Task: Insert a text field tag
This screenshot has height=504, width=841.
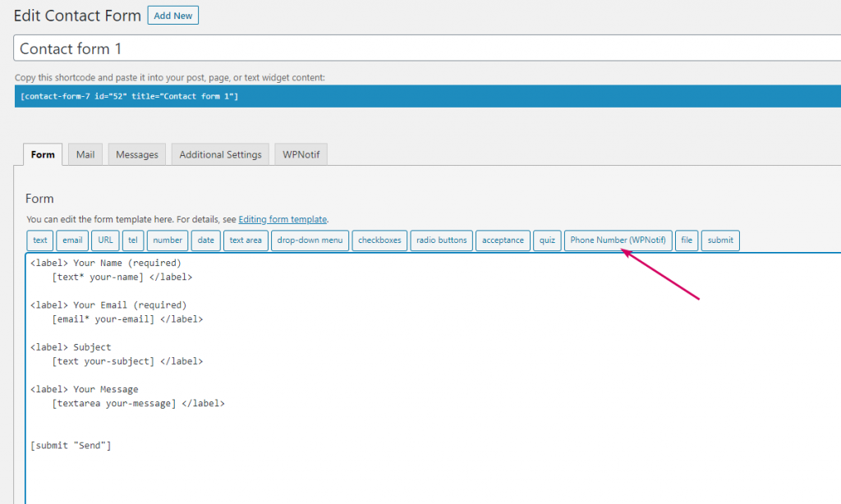Action: pyautogui.click(x=39, y=241)
